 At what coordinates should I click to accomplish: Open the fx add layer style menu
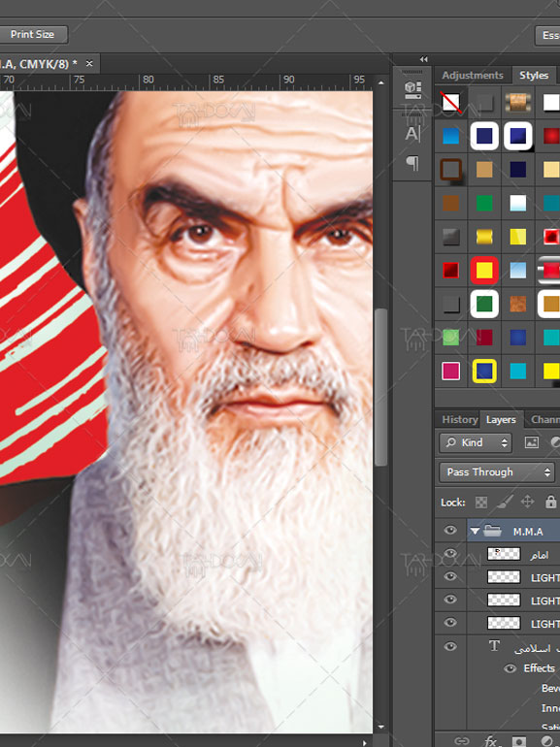491,741
